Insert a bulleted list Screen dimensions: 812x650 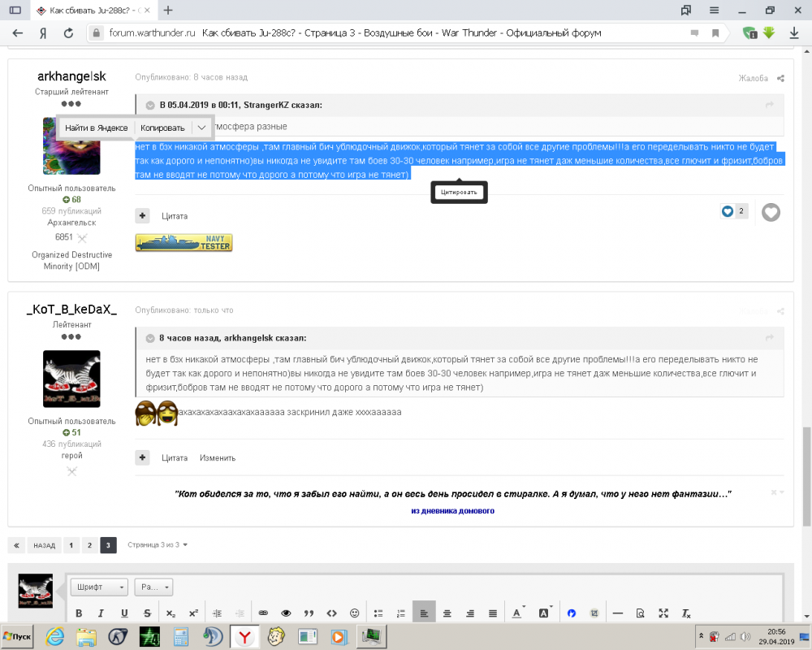tap(377, 613)
